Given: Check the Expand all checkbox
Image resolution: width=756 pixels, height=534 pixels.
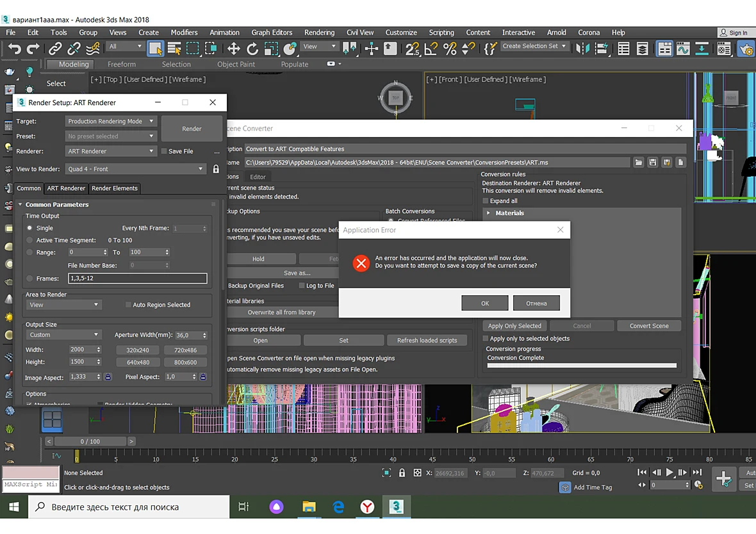Looking at the screenshot, I should click(x=486, y=201).
